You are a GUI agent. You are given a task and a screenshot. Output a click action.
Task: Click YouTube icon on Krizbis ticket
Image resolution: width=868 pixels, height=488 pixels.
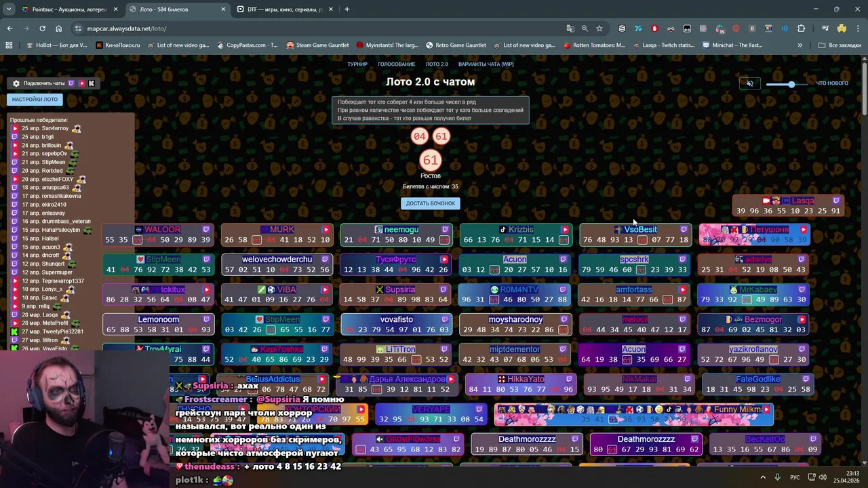coord(565,230)
